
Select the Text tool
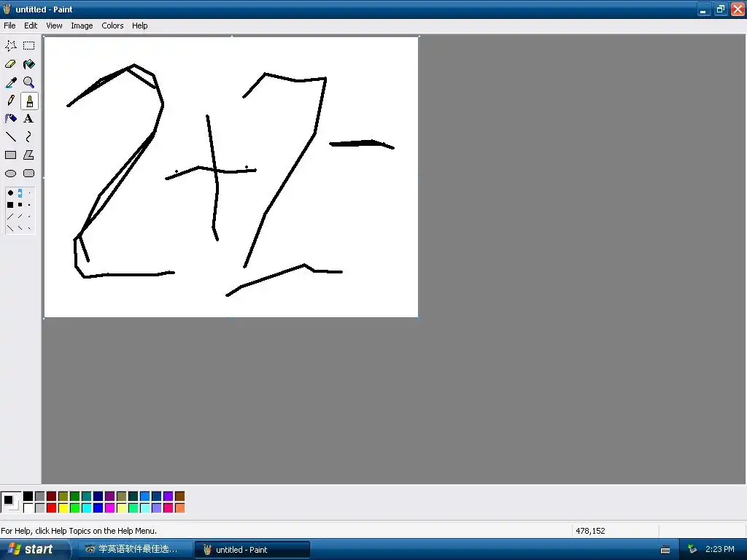pyautogui.click(x=29, y=119)
